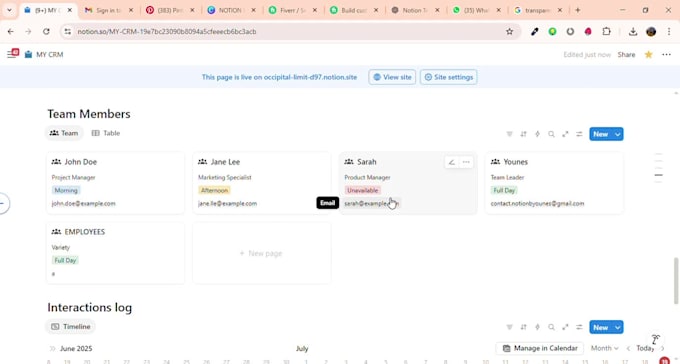
Task: Click the MY CRM page icon
Action: coord(29,54)
